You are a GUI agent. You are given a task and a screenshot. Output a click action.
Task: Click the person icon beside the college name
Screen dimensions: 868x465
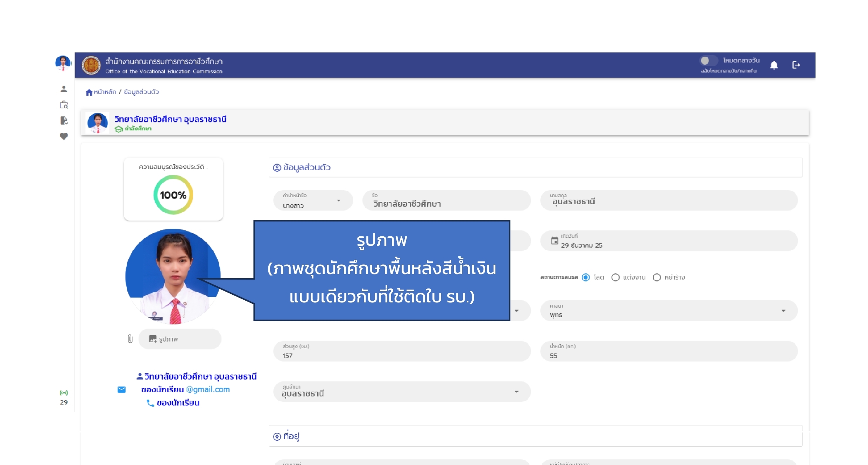click(x=140, y=376)
